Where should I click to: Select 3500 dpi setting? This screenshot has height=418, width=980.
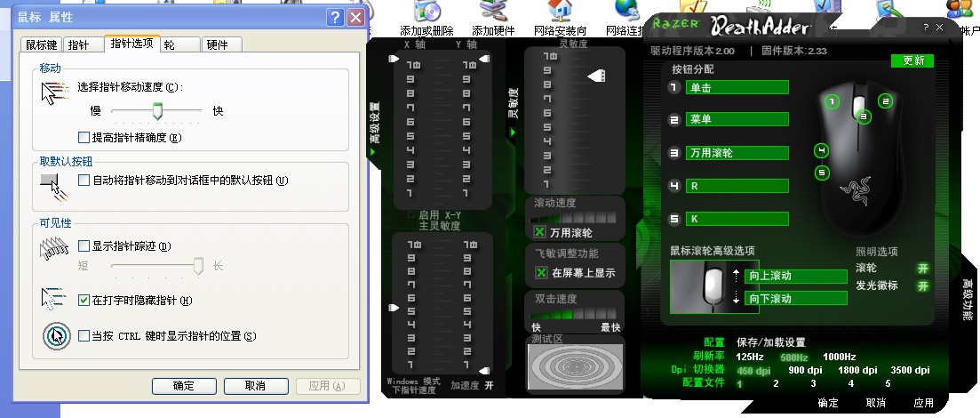910,371
